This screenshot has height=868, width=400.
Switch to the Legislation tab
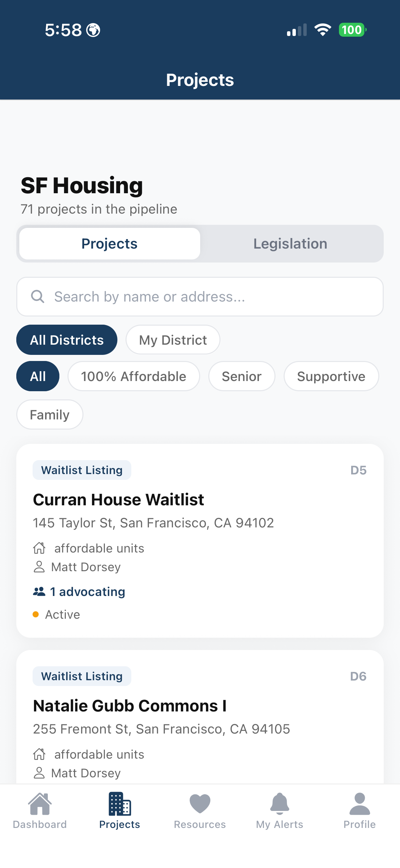290,244
